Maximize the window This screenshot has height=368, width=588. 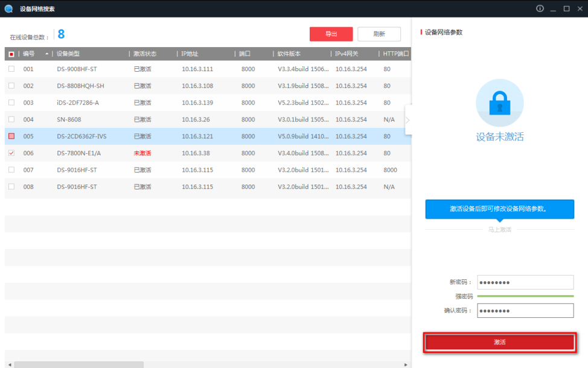tap(567, 8)
